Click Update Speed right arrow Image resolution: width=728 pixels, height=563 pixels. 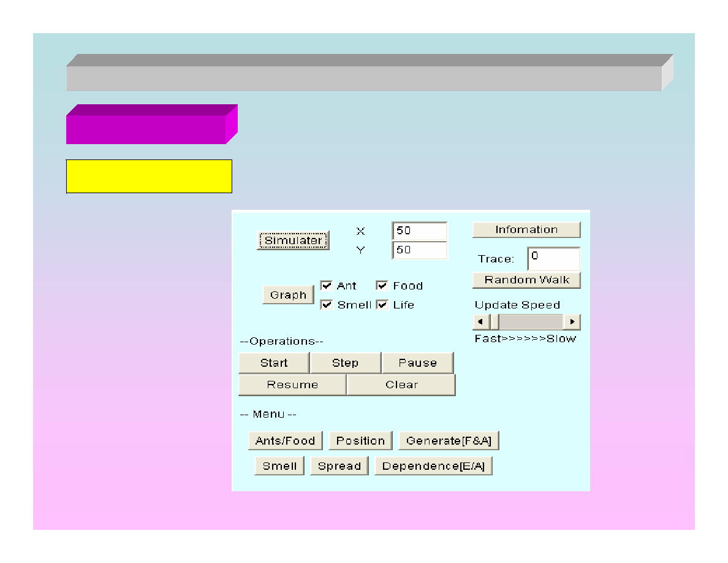pos(572,322)
